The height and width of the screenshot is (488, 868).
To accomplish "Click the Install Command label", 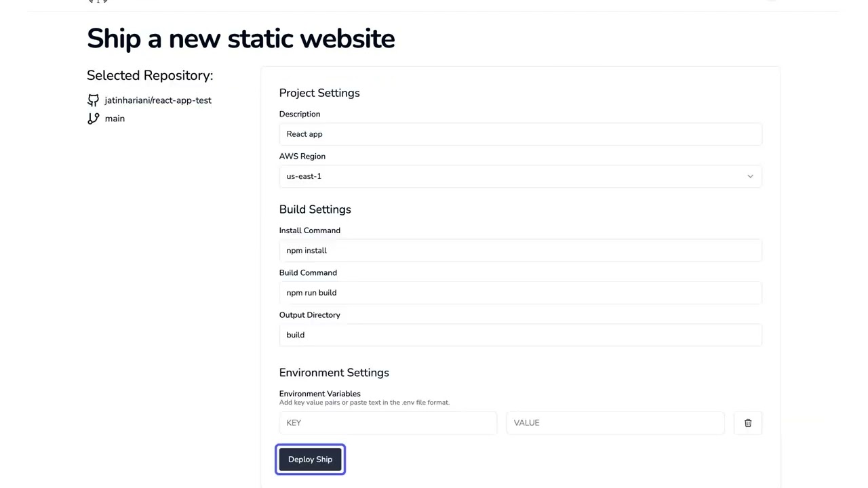I will coord(310,230).
